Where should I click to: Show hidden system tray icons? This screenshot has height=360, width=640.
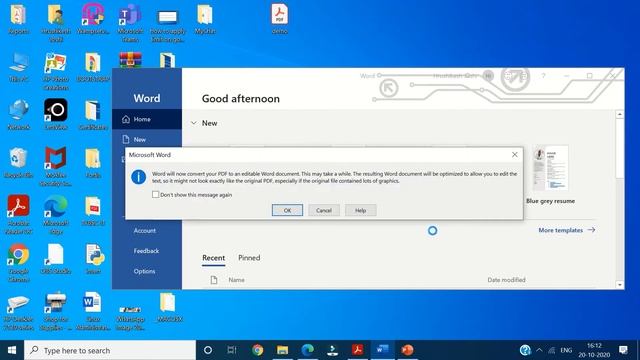[539, 350]
